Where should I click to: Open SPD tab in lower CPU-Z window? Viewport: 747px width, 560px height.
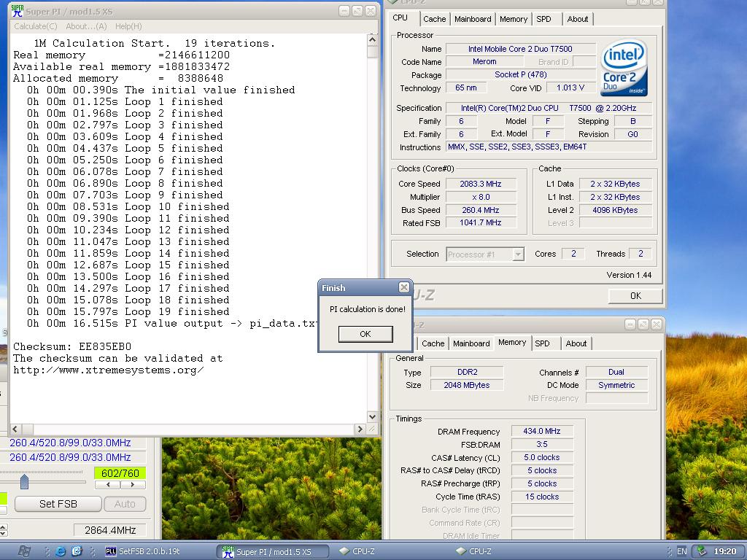pyautogui.click(x=542, y=343)
